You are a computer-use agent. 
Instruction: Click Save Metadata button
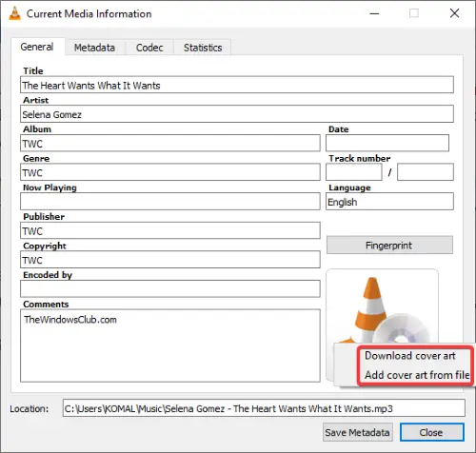tap(358, 432)
